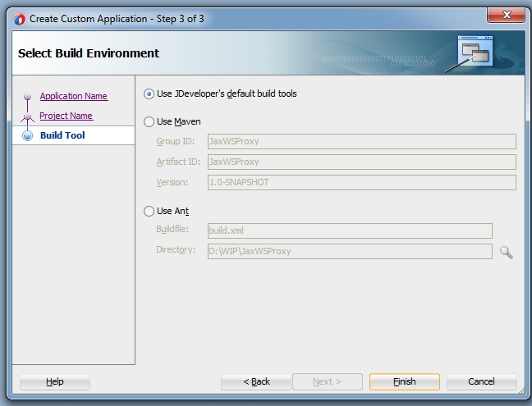The width and height of the screenshot is (532, 406).
Task: Click the Build Tool step bullet icon
Action: pyautogui.click(x=27, y=135)
